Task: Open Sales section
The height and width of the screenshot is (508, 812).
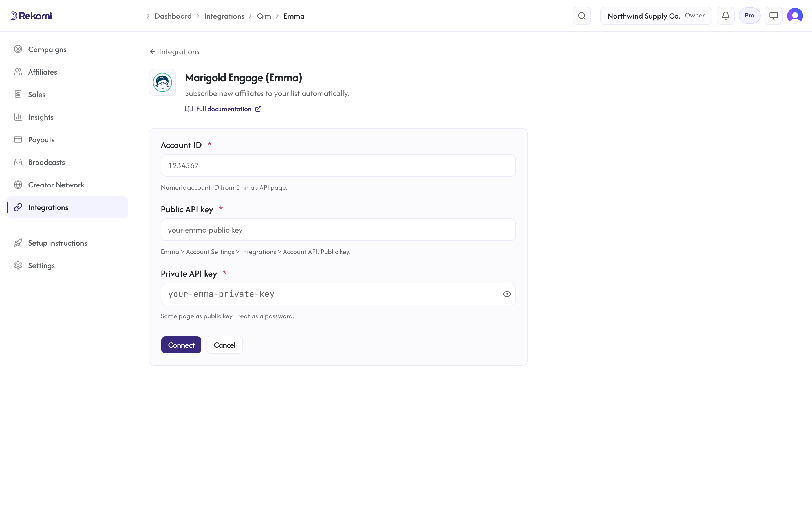Action: pyautogui.click(x=67, y=95)
